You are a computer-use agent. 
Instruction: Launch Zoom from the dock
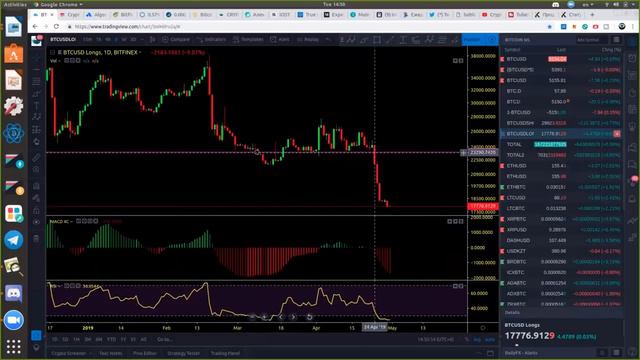13,320
